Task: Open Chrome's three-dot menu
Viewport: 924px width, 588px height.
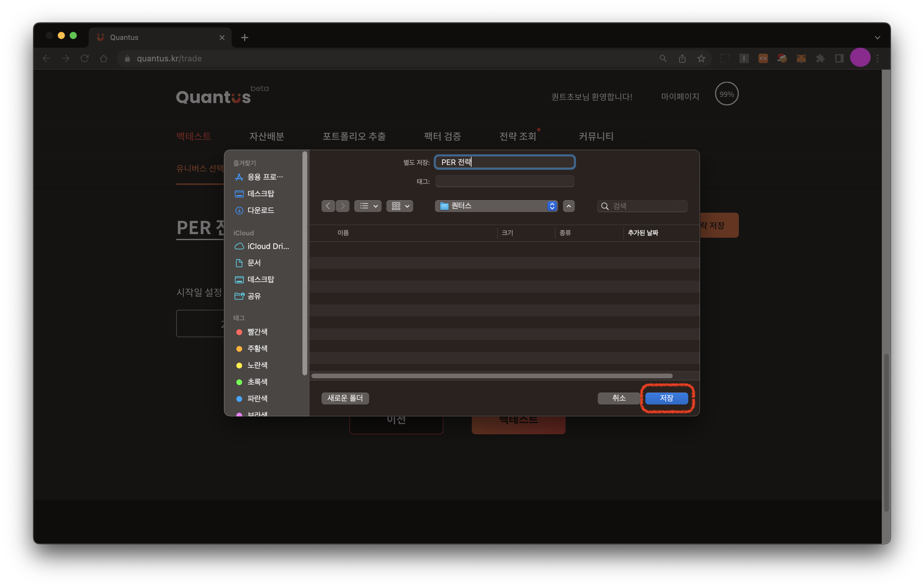Action: tap(878, 58)
